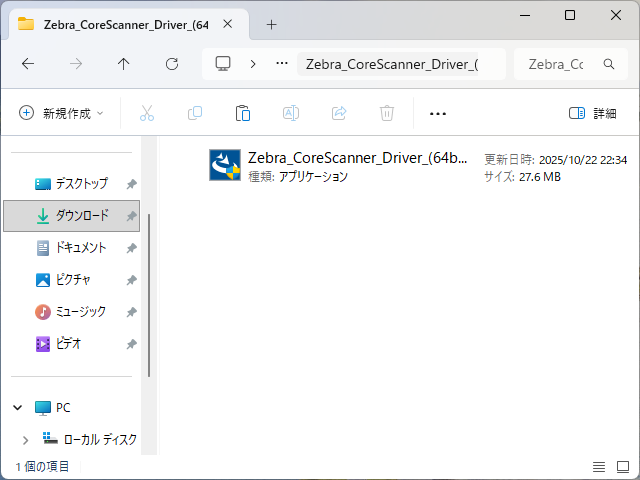Click the Paste clipboard icon
Image resolution: width=640 pixels, height=480 pixels.
pos(243,113)
